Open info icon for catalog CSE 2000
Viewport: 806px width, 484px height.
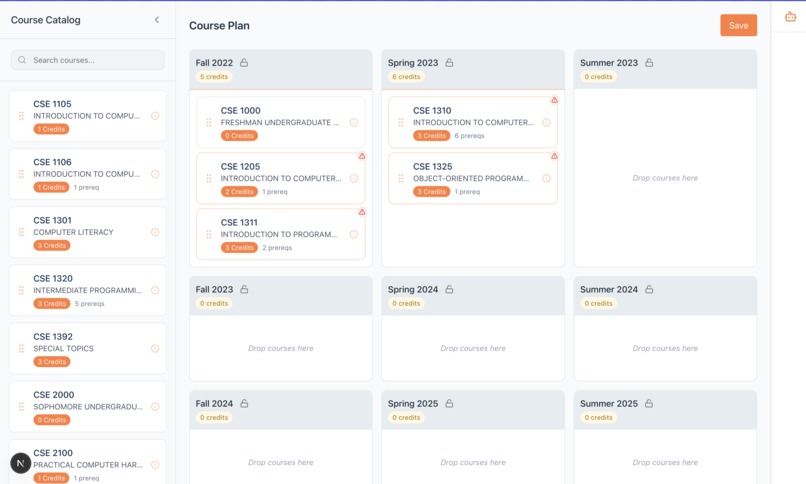[155, 406]
